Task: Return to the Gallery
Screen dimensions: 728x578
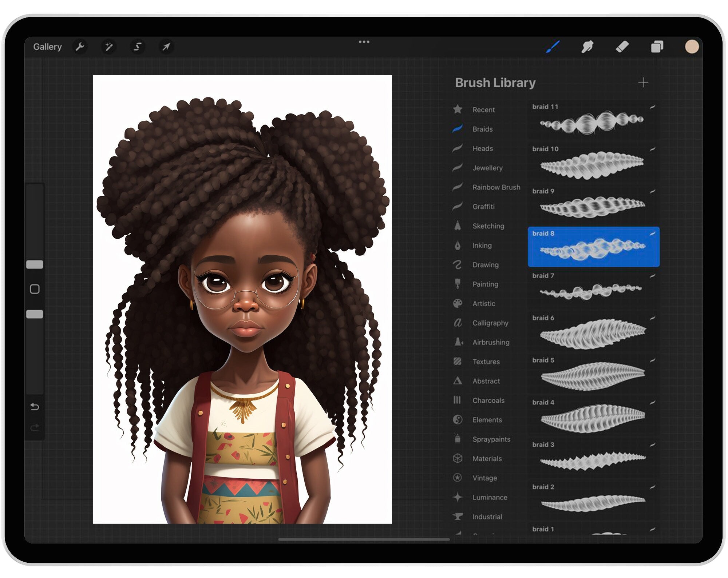Action: coord(47,47)
